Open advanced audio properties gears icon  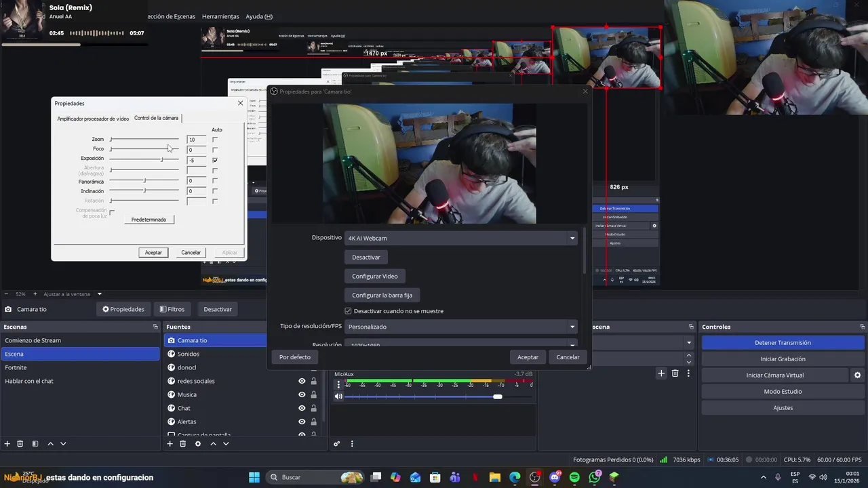pyautogui.click(x=336, y=444)
